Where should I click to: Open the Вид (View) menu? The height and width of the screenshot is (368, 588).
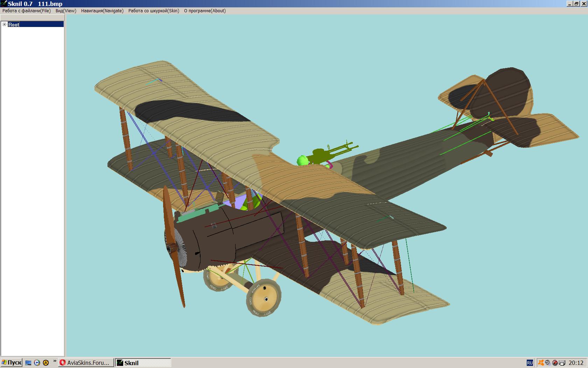tap(66, 11)
